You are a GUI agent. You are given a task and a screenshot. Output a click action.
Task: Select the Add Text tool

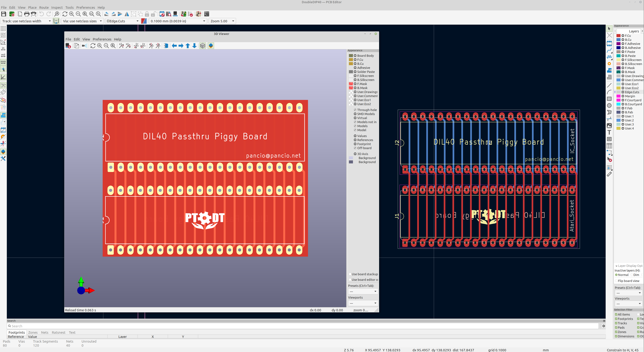[x=609, y=133]
